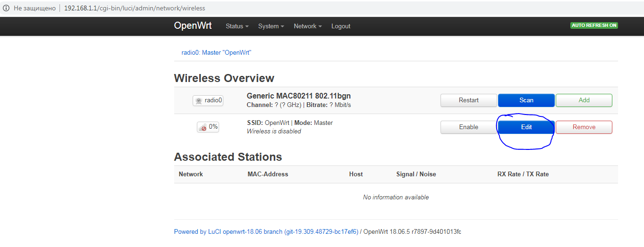This screenshot has width=644, height=247.
Task: Click the site security info icon
Action: (x=6, y=8)
